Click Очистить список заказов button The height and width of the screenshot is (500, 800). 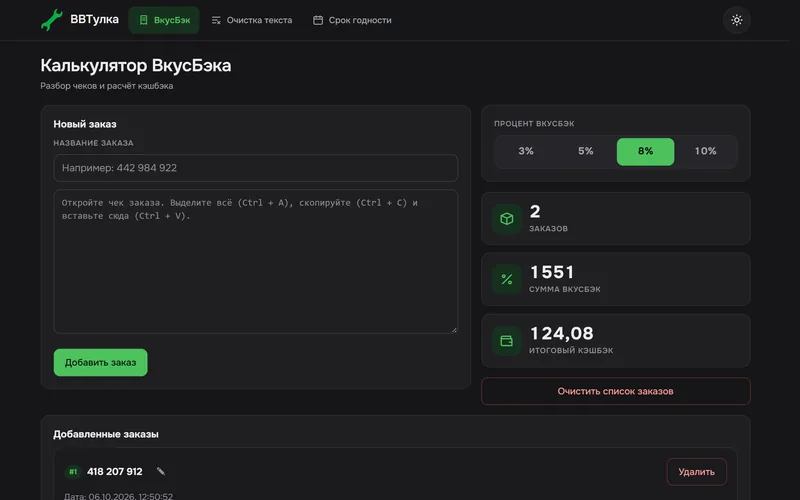point(615,391)
